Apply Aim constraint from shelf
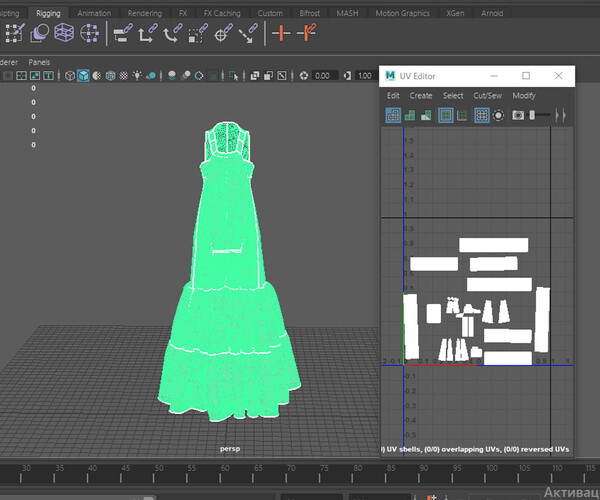Screen dimensions: 600x500 223,33
